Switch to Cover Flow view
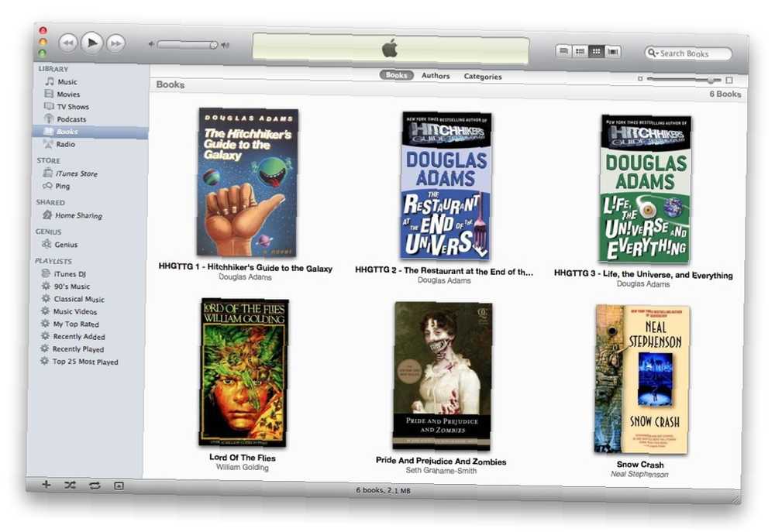Viewport: 775px width, 532px height. 613,51
